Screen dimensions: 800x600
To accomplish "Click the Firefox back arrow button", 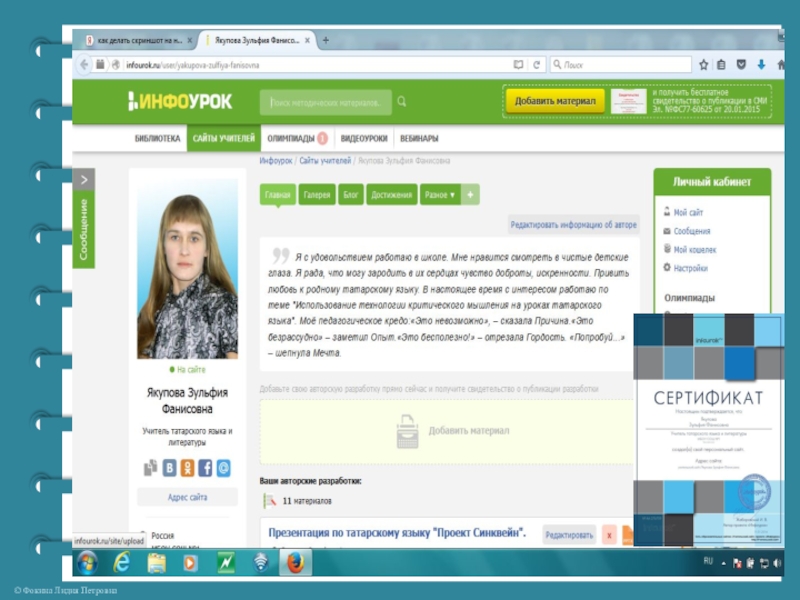I will click(84, 65).
